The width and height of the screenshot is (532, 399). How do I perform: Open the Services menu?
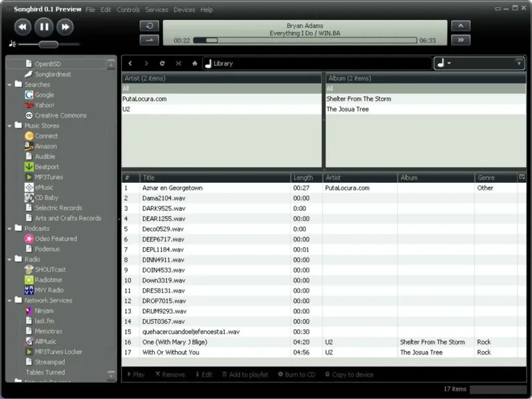pos(156,10)
